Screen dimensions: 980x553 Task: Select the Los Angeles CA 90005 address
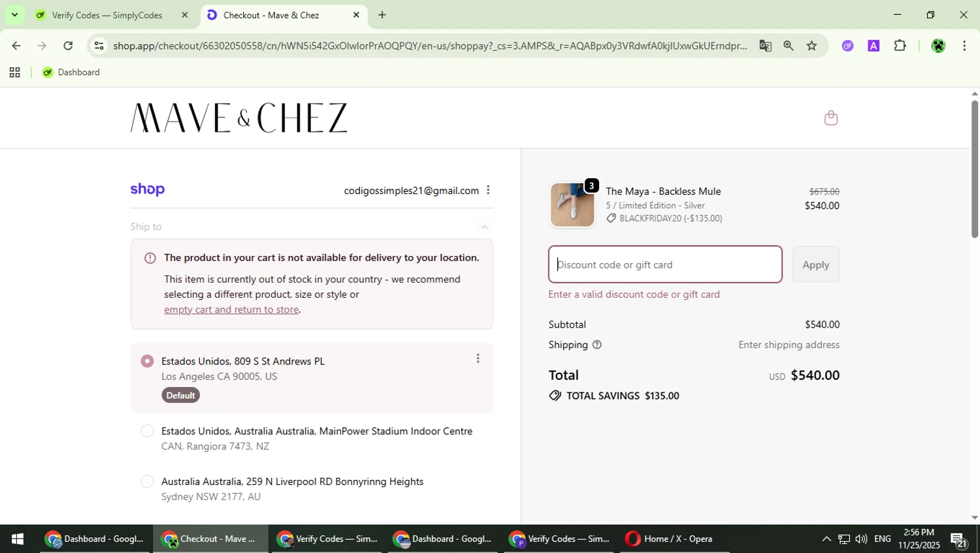tap(147, 361)
